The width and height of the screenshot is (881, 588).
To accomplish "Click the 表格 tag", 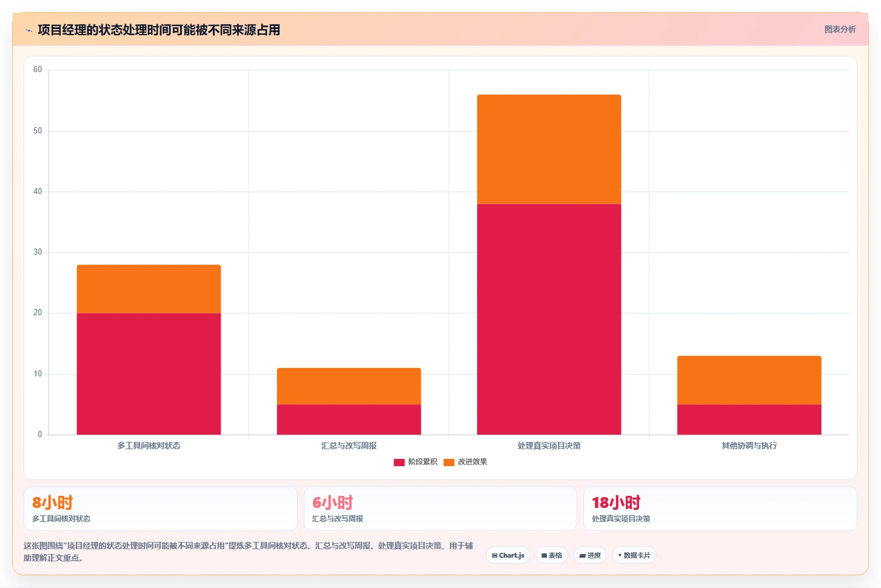I will tap(552, 555).
